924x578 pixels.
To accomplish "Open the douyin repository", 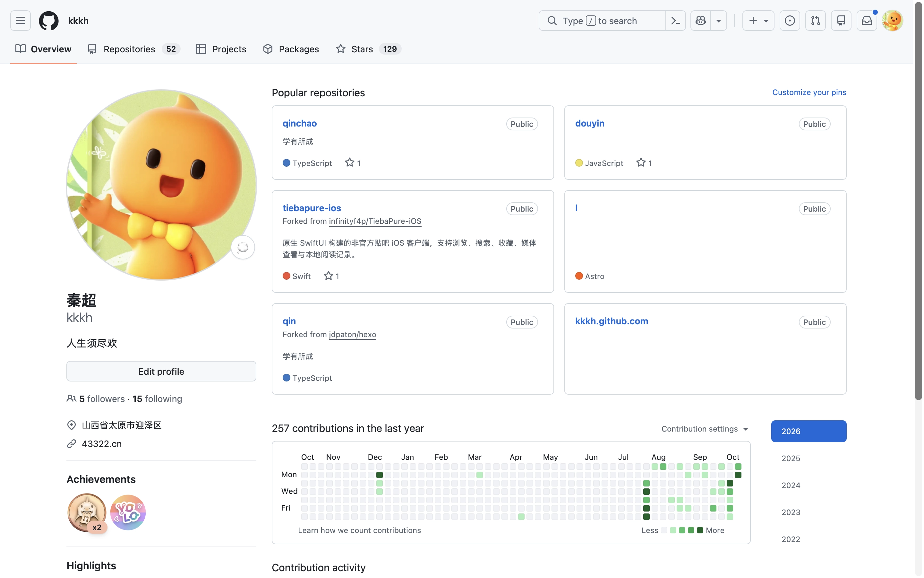I will (x=590, y=124).
